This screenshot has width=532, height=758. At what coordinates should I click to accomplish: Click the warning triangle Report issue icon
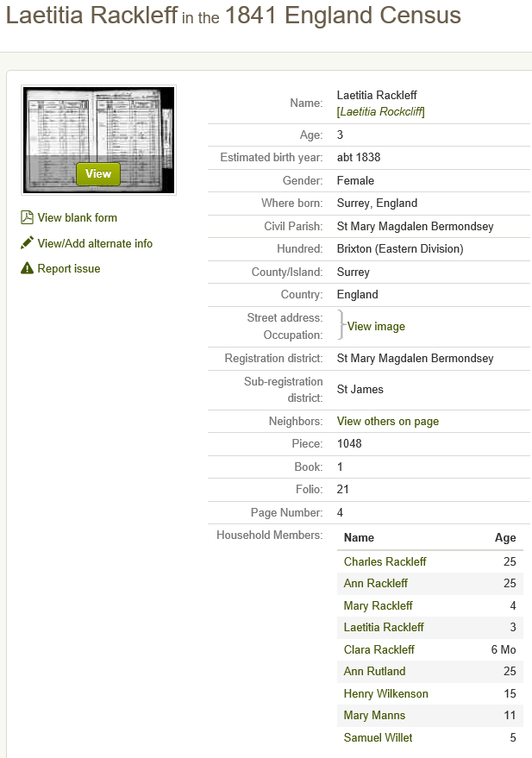[x=27, y=268]
